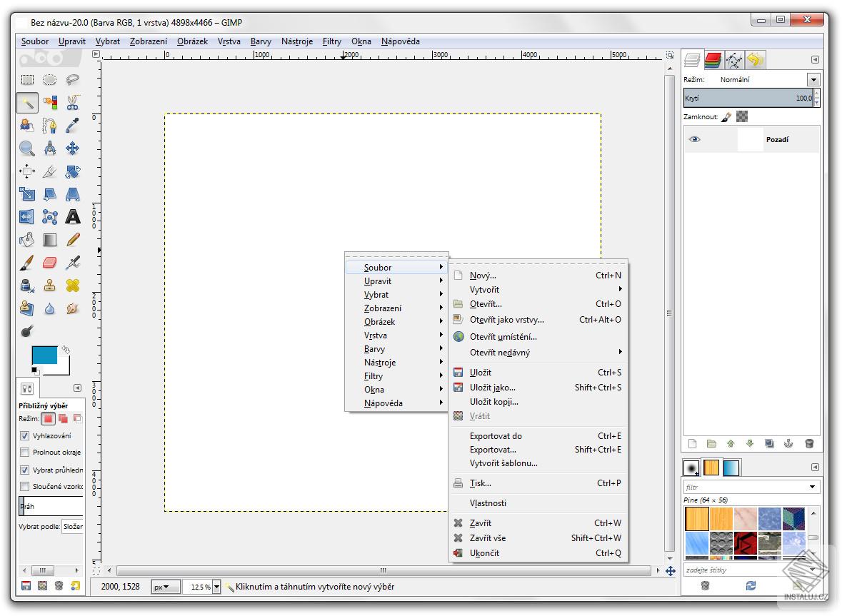
Task: Select the Zoom magnifier tool
Action: (x=26, y=148)
